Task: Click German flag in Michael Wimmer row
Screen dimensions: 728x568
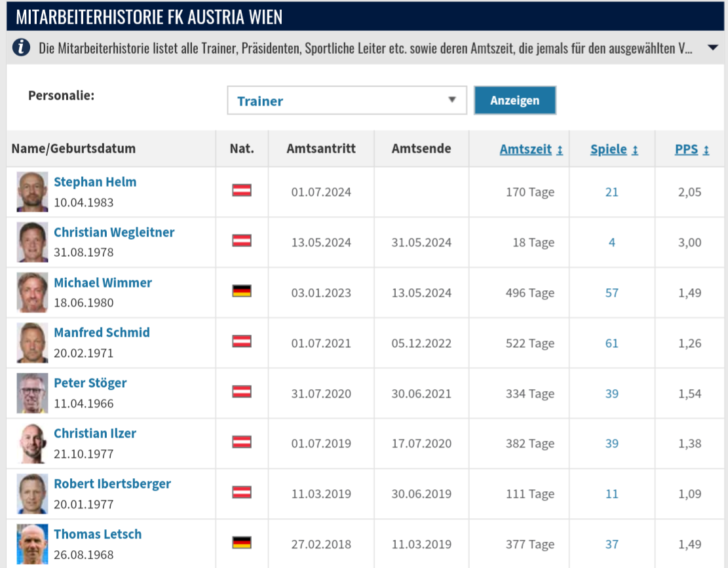Action: coord(242,291)
